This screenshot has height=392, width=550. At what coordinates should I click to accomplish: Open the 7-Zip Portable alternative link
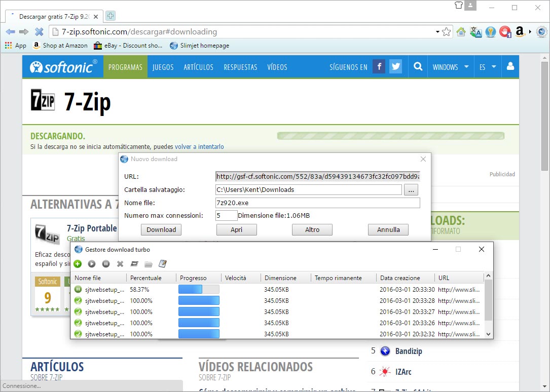point(92,228)
